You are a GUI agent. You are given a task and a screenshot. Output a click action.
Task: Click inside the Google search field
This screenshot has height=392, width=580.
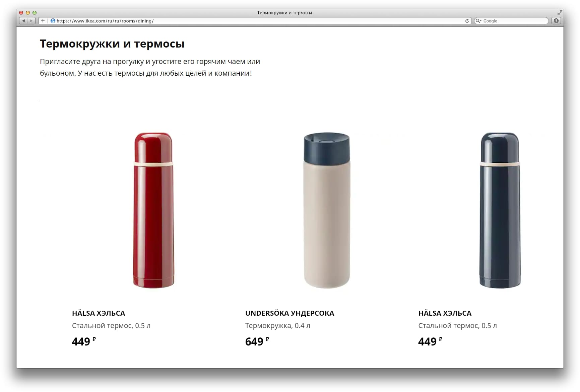[x=511, y=21]
